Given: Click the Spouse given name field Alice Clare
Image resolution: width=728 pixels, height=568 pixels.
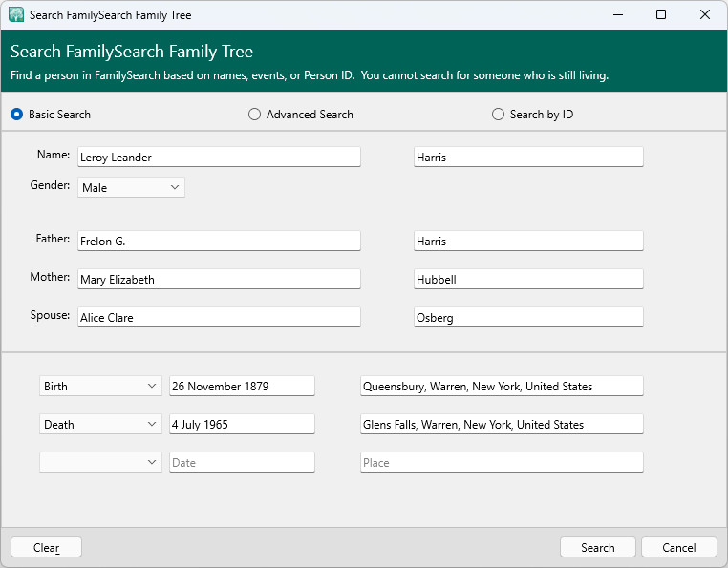Looking at the screenshot, I should pyautogui.click(x=219, y=317).
